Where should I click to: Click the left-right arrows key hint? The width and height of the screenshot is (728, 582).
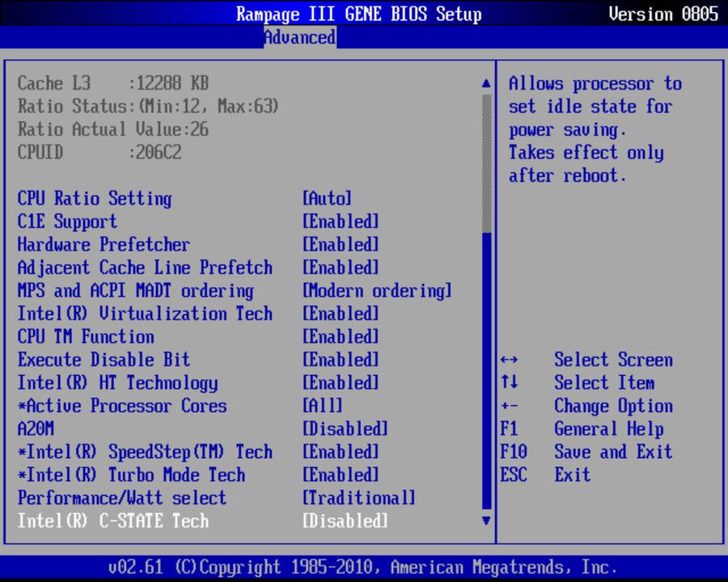510,360
